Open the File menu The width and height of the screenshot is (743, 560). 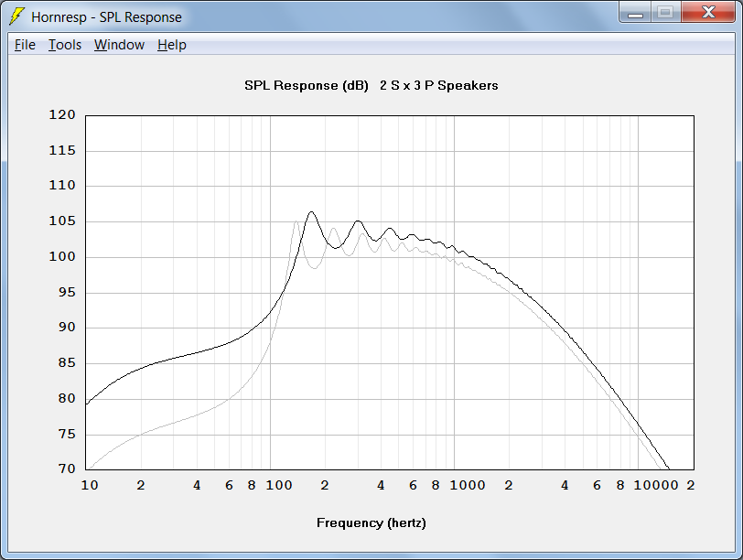click(x=25, y=45)
